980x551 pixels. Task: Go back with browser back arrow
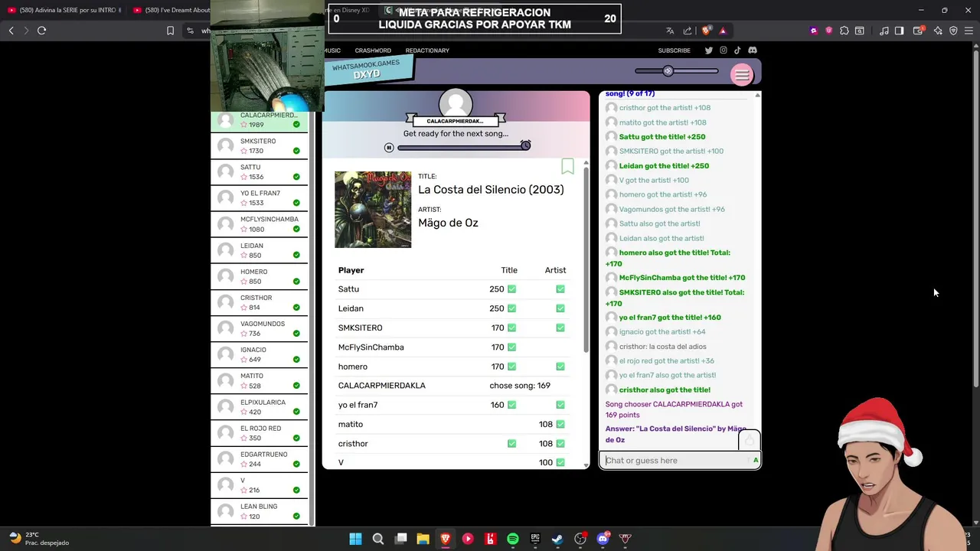point(11,31)
